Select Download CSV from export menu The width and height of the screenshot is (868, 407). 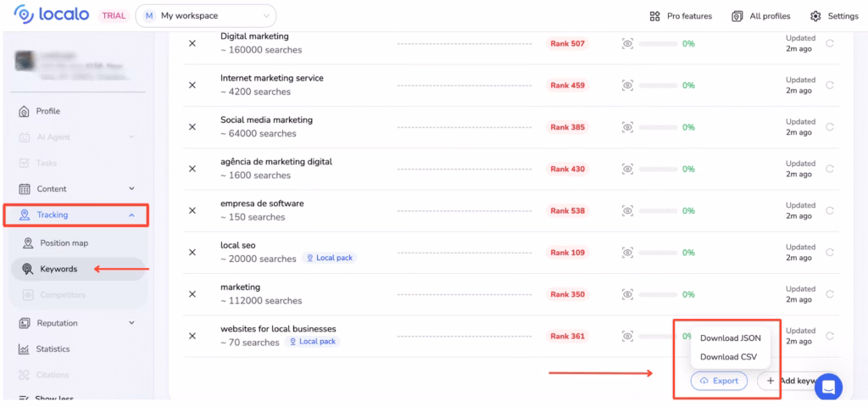pos(728,357)
